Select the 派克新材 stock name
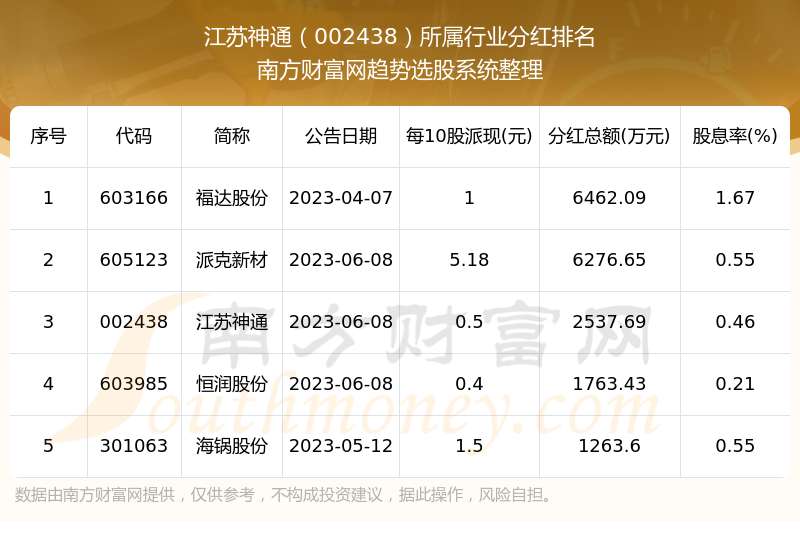This screenshot has height=544, width=800. (x=232, y=260)
